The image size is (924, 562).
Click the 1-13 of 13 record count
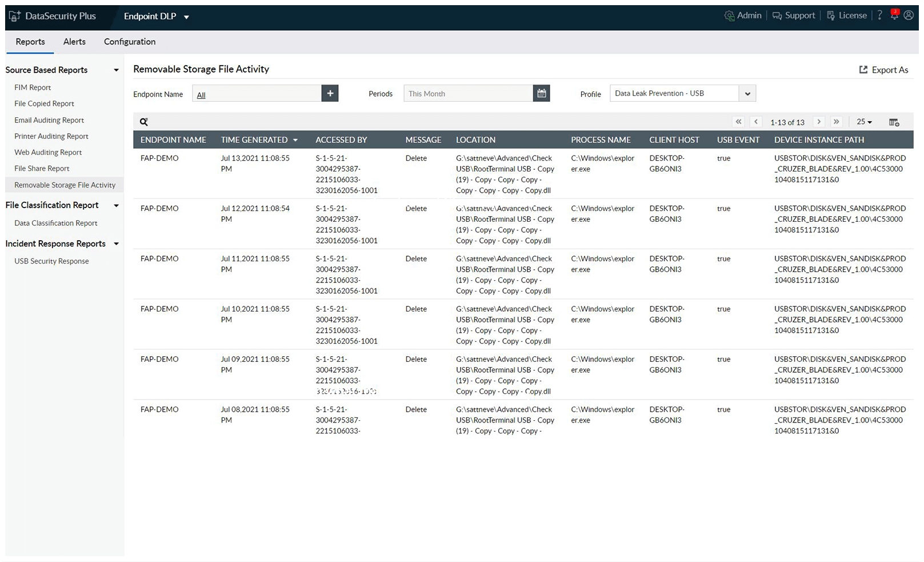(787, 122)
